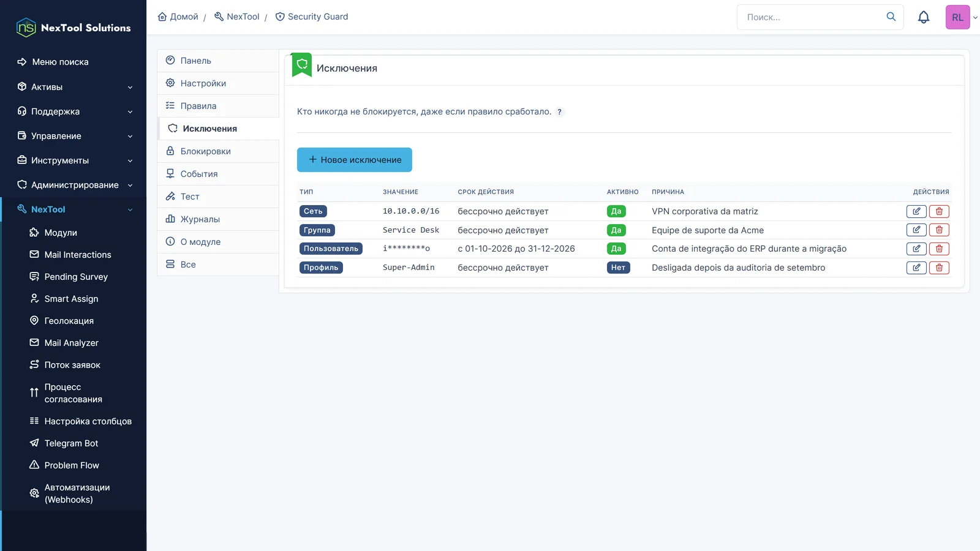Image resolution: width=980 pixels, height=551 pixels.
Task: Open the Правила tab
Action: tap(218, 106)
